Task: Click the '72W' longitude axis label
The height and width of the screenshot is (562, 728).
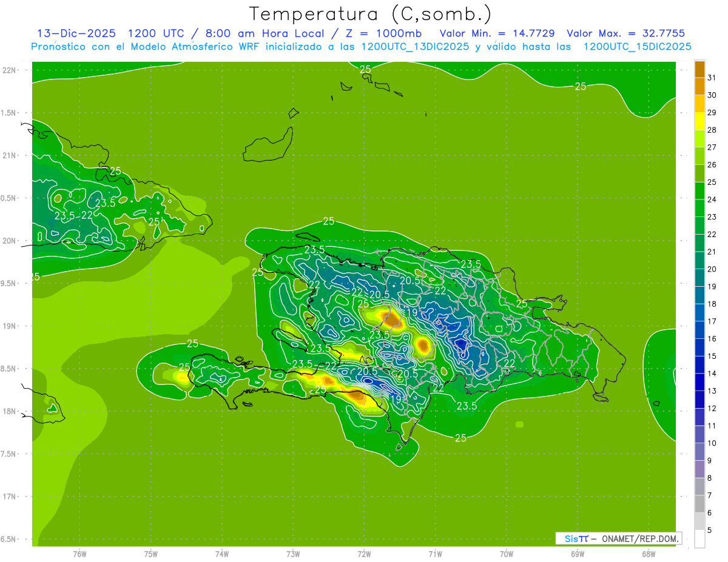Action: pyautogui.click(x=365, y=554)
